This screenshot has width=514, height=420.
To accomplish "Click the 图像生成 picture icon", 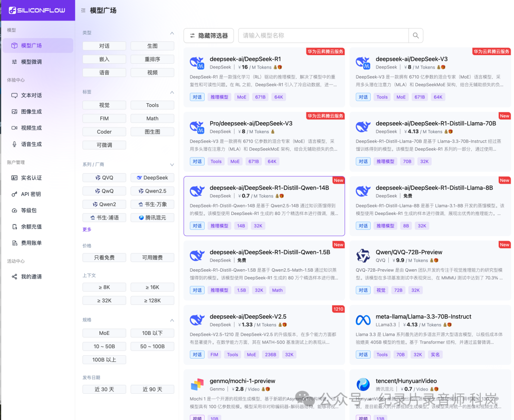I will [x=14, y=111].
